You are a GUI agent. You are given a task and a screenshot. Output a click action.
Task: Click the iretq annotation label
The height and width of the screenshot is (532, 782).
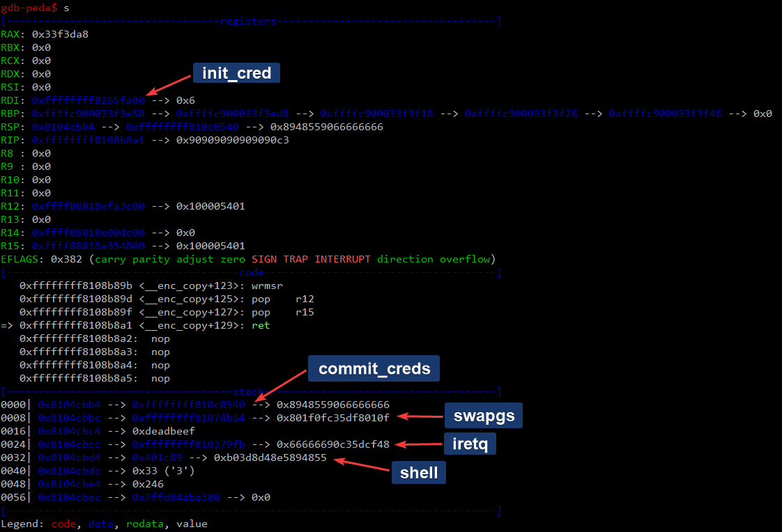(469, 443)
